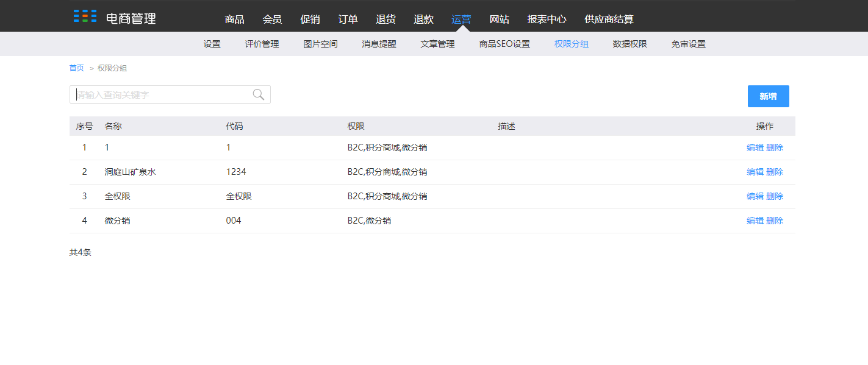The height and width of the screenshot is (365, 868).
Task: Click 权限分组 in the breadcrumb
Action: (112, 68)
